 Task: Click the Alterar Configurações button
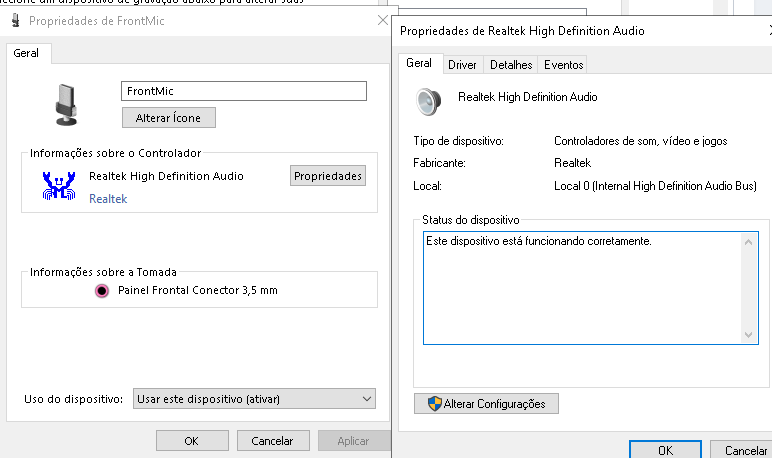click(x=486, y=404)
